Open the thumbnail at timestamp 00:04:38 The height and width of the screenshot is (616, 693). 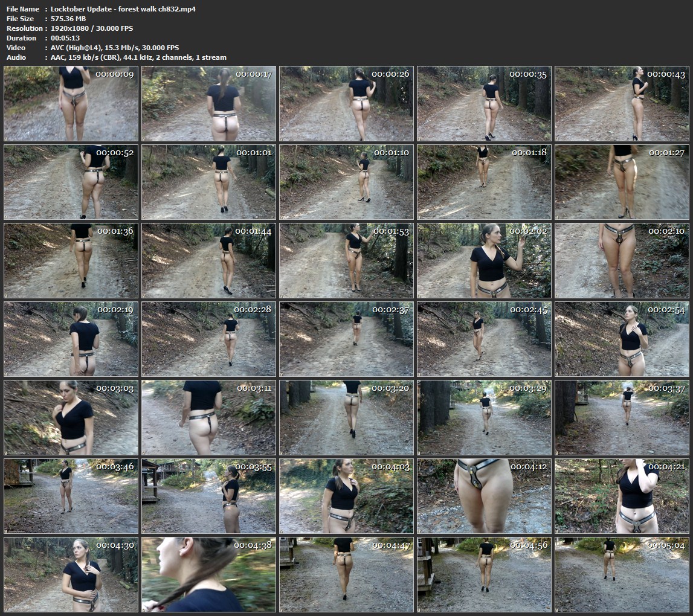pyautogui.click(x=208, y=575)
